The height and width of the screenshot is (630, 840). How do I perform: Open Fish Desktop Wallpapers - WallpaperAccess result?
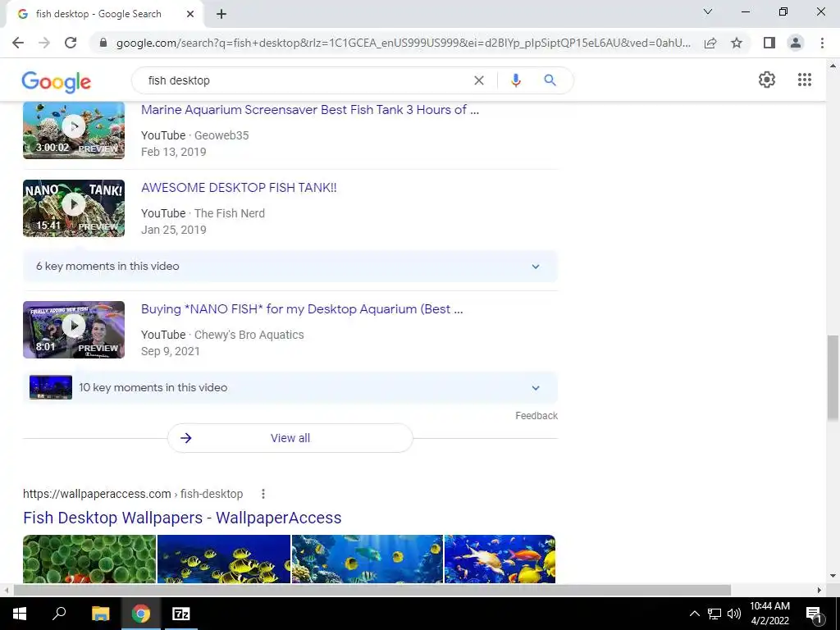(182, 518)
